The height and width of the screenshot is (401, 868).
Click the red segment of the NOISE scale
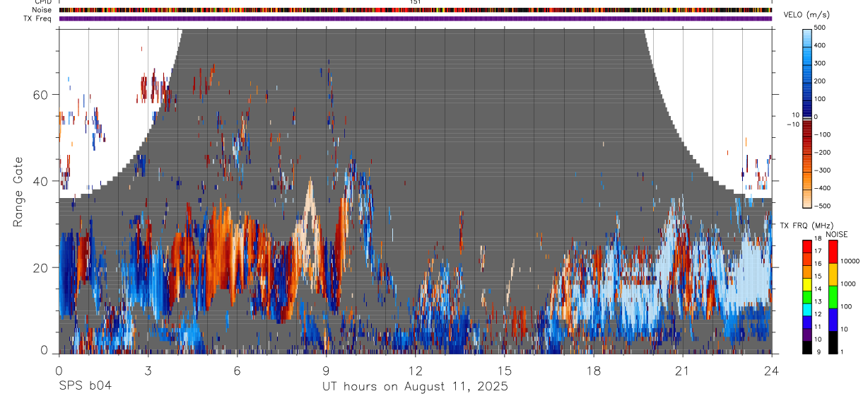click(x=833, y=251)
